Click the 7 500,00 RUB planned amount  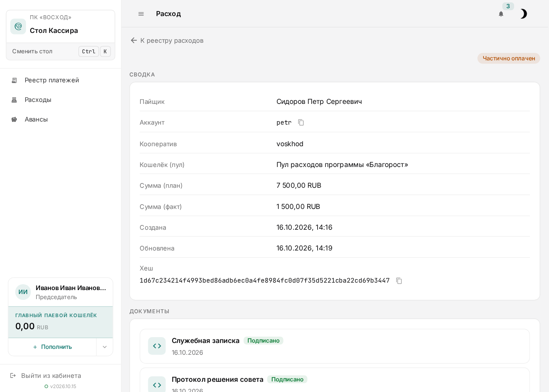click(x=299, y=185)
